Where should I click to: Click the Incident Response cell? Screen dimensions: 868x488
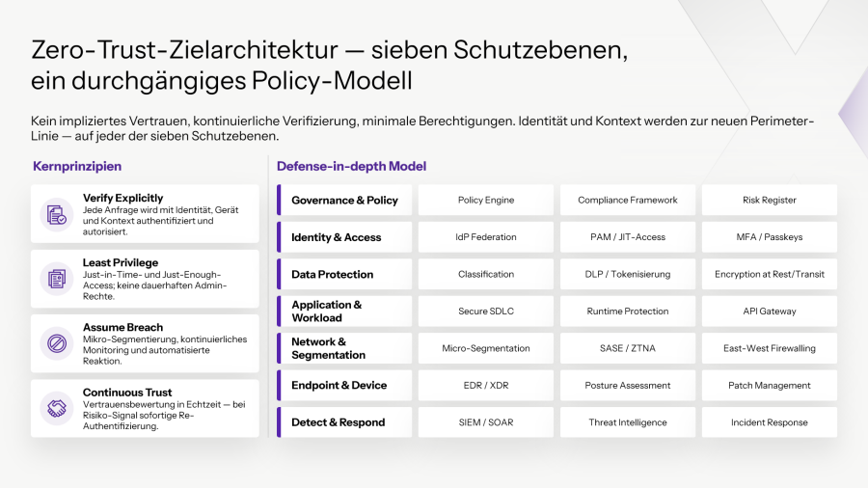pyautogui.click(x=770, y=422)
